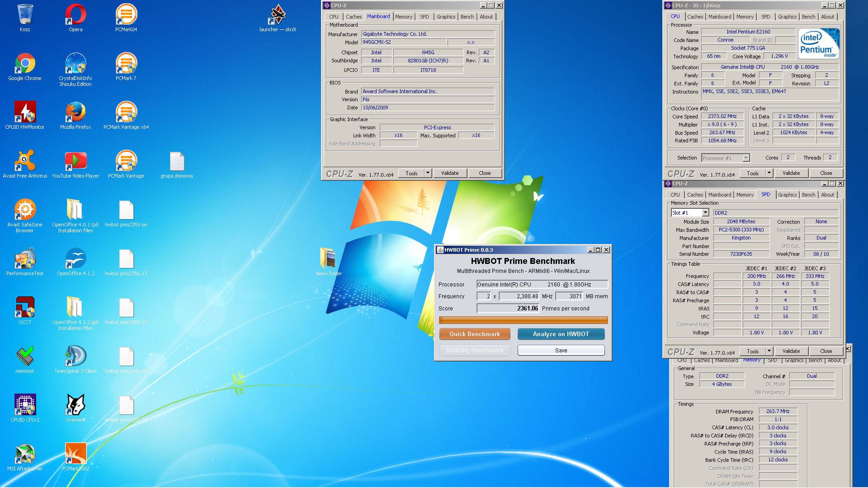868x488 pixels.
Task: Open Tools dropdown arrow in Mainboard CPU-Z window
Action: [x=428, y=173]
